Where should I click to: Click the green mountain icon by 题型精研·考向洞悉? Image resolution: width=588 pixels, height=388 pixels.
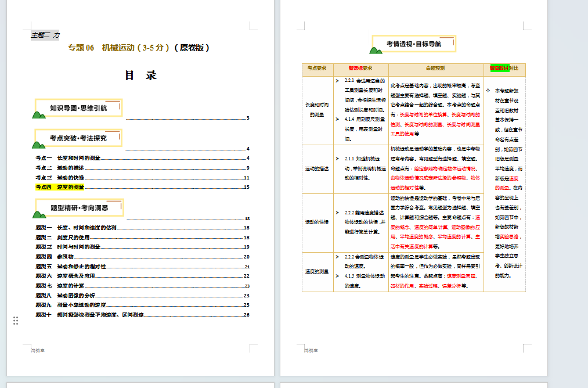[39, 214]
